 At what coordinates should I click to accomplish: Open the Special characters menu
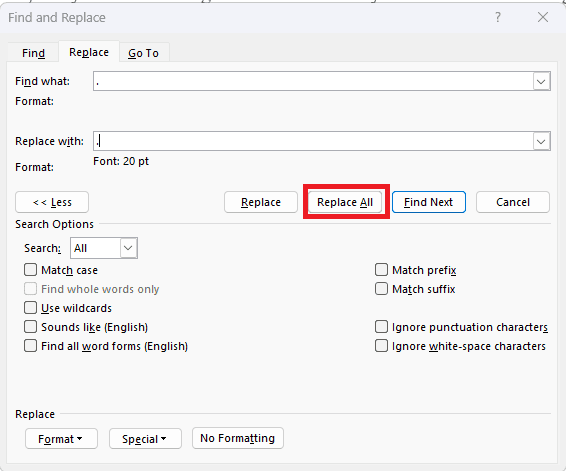tap(145, 439)
